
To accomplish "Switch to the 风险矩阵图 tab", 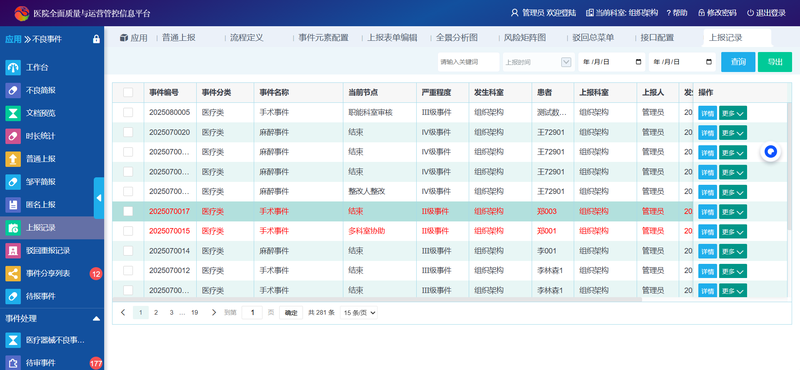I will tap(525, 38).
